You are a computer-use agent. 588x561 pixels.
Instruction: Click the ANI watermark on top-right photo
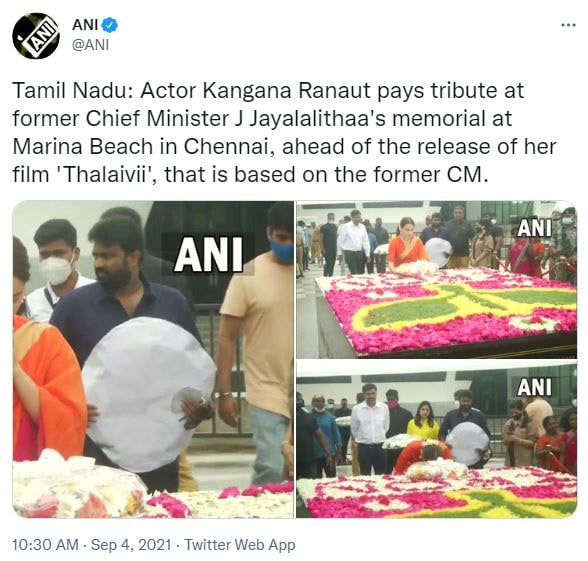click(x=535, y=228)
